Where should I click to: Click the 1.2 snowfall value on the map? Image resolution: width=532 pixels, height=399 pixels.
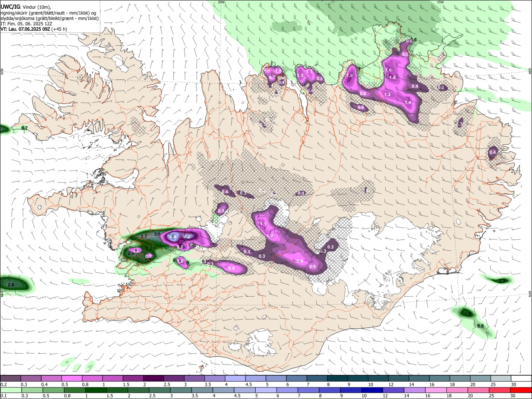click(387, 95)
